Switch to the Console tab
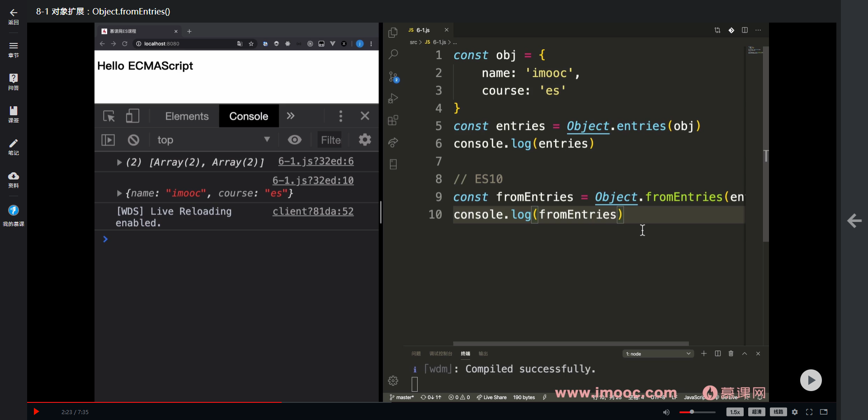Image resolution: width=868 pixels, height=420 pixels. (x=249, y=116)
